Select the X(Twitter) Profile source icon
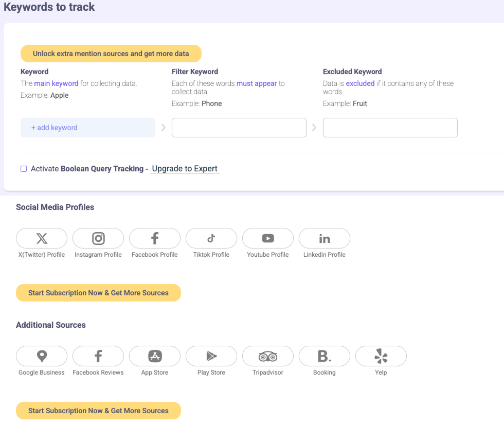This screenshot has width=504, height=425. [41, 238]
